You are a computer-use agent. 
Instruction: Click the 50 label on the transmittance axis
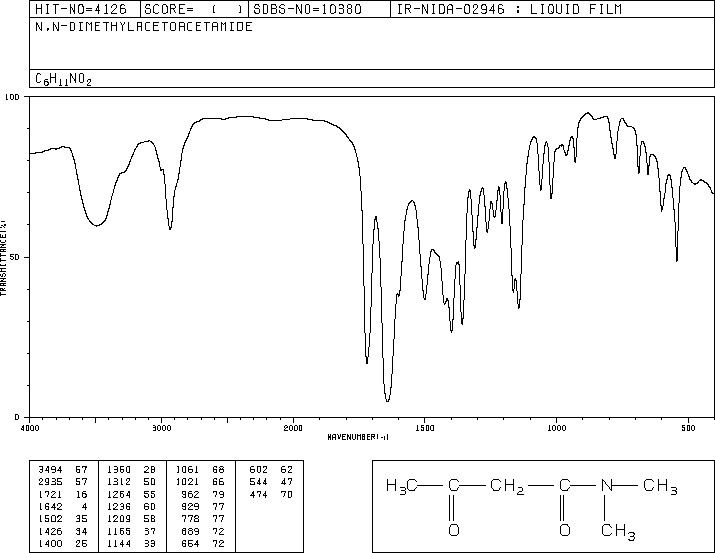point(15,257)
